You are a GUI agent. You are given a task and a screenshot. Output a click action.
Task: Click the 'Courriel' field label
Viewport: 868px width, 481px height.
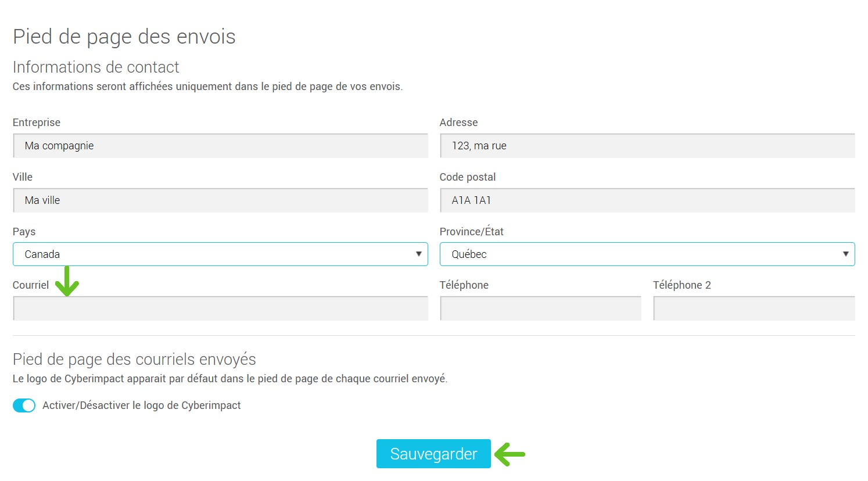(31, 285)
